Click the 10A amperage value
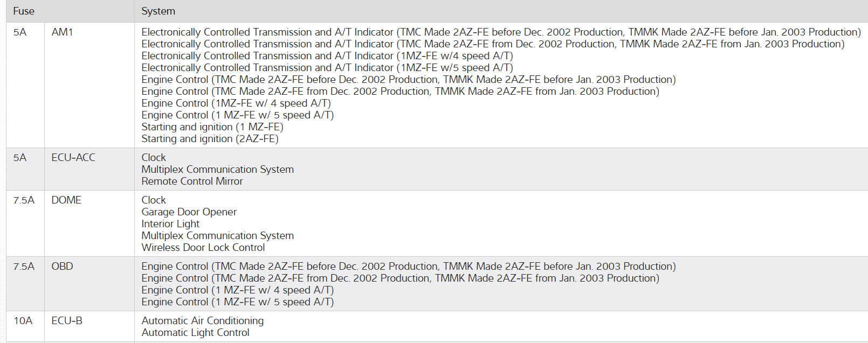868x343 pixels. coord(23,321)
